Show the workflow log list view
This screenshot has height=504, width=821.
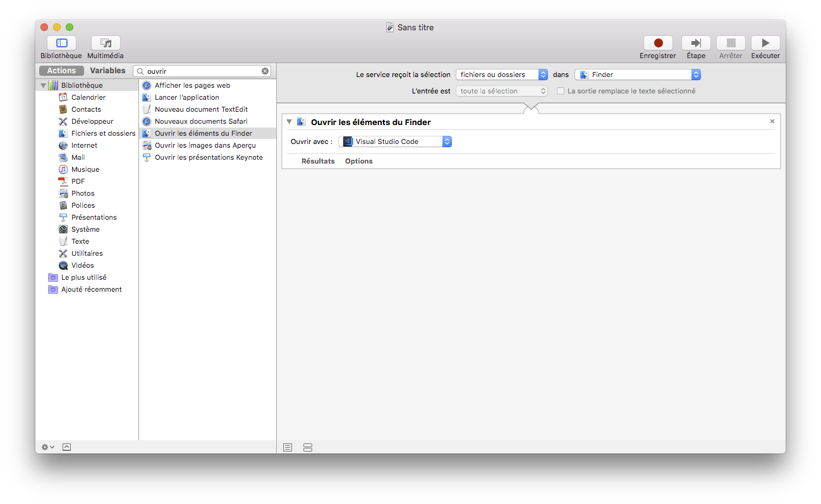(288, 447)
